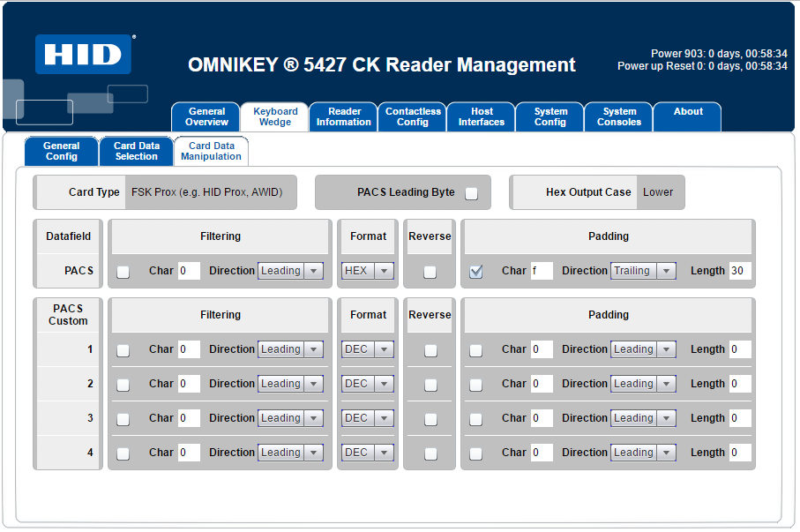Focus the Custom 1 filtering Char field

189,349
